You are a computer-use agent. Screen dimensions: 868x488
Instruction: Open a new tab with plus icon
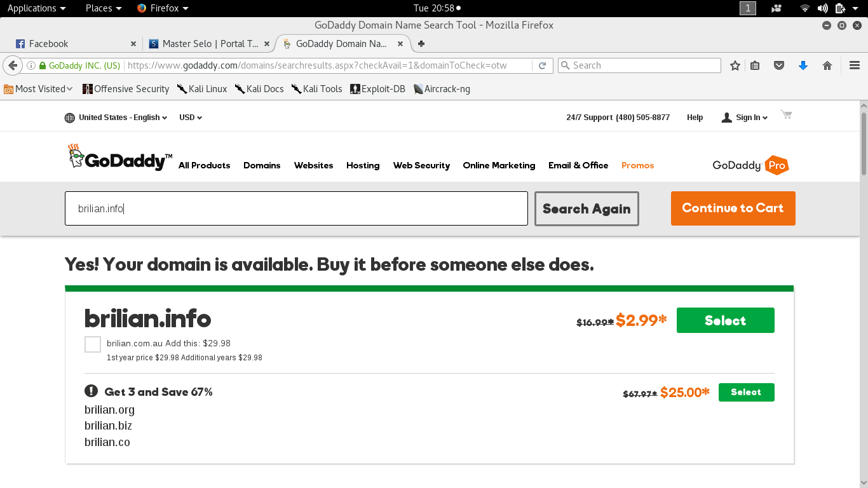421,44
